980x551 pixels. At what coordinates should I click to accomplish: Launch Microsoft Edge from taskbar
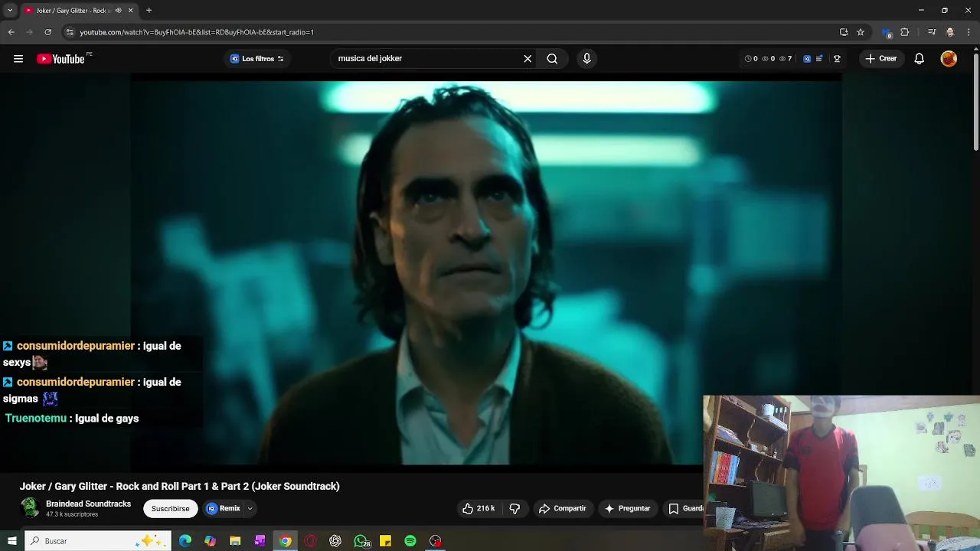[185, 541]
